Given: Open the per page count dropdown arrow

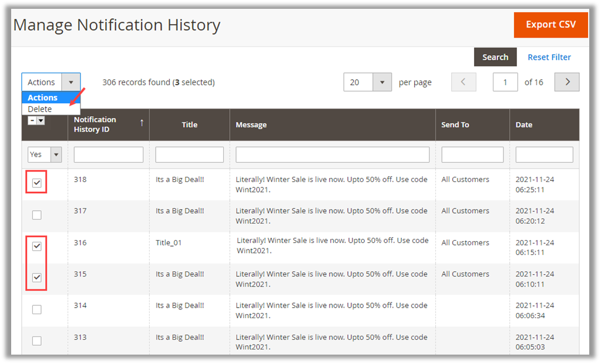Looking at the screenshot, I should pos(382,82).
